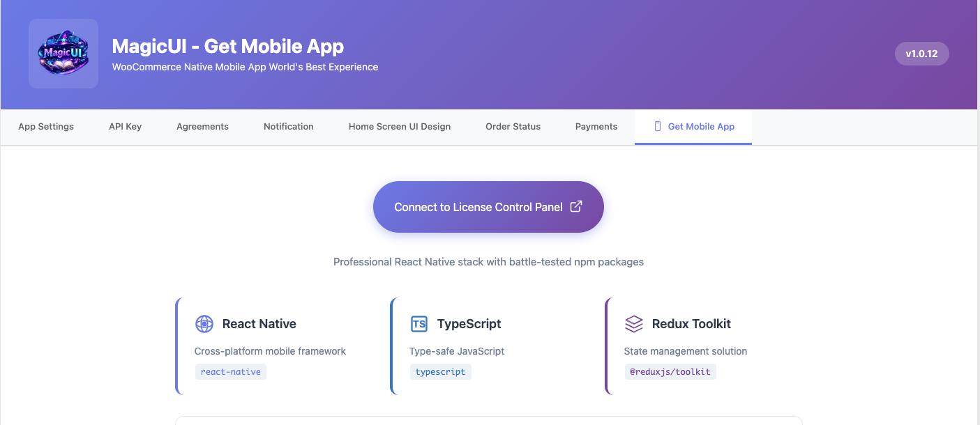This screenshot has height=425, width=980.
Task: Click the v1.0.12 version badge
Action: (921, 54)
